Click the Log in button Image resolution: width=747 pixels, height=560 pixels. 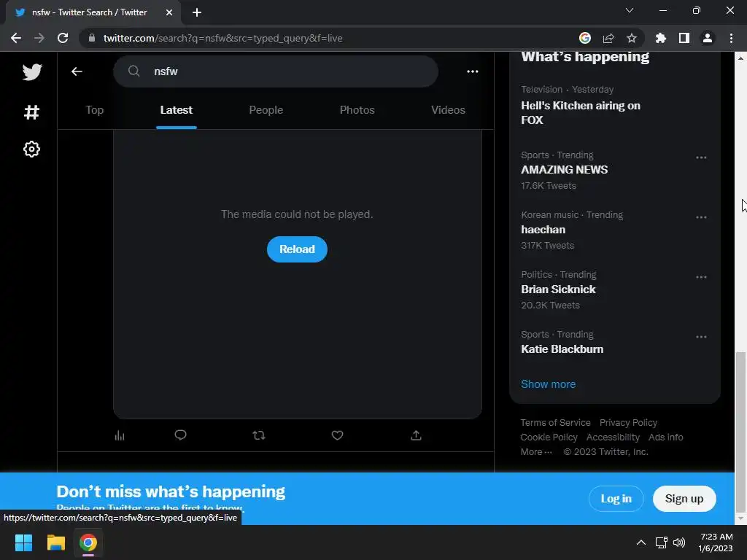tap(616, 499)
